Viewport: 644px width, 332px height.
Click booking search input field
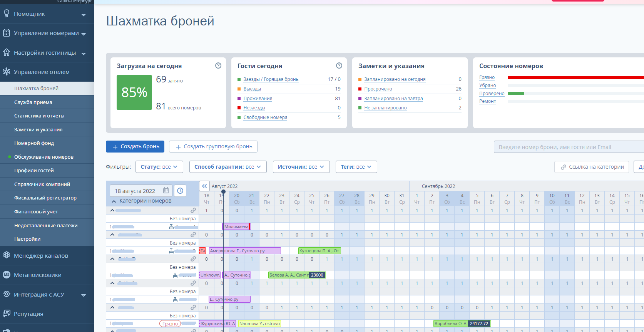click(x=569, y=147)
